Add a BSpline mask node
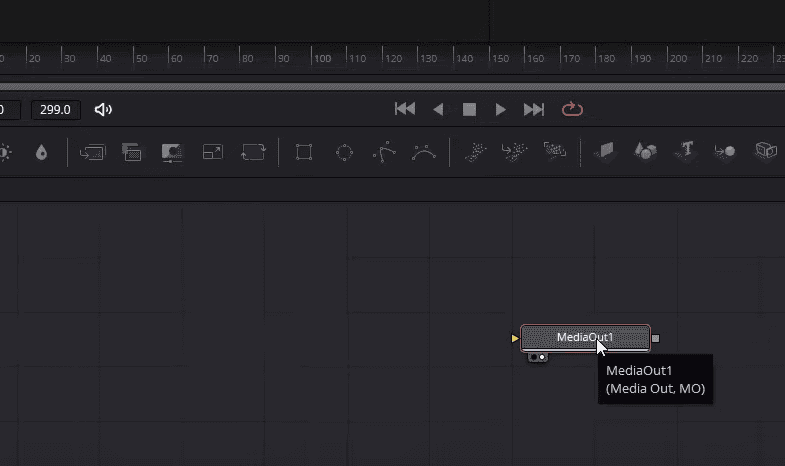 424,152
